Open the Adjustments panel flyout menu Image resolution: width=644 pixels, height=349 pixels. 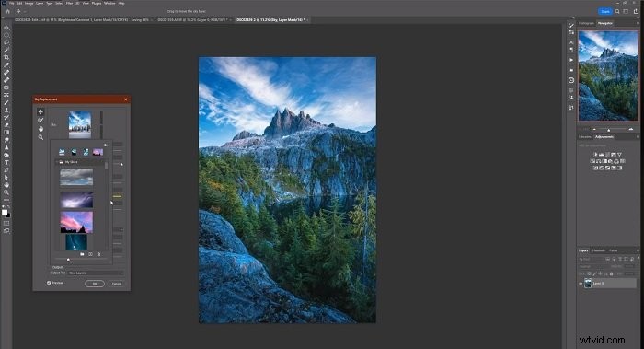[638, 137]
